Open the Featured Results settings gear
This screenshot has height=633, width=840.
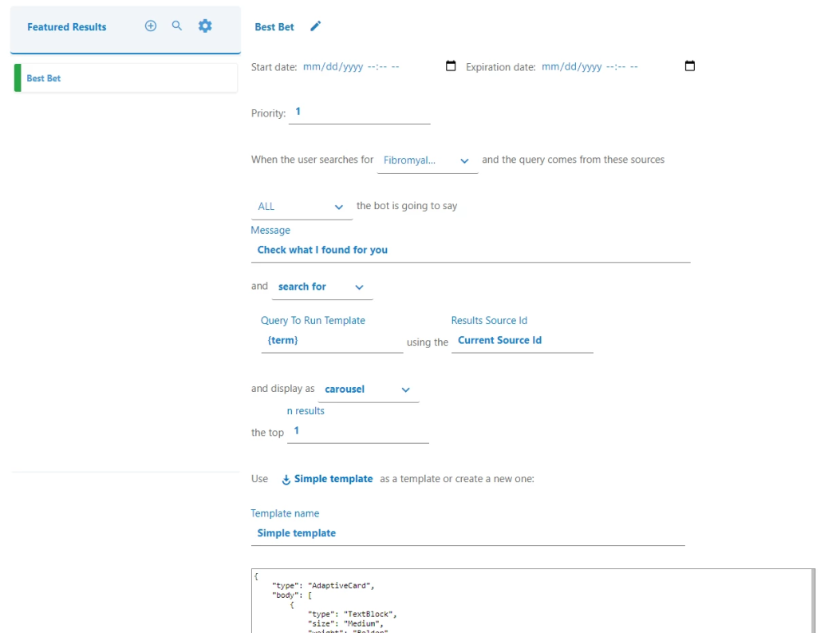point(205,26)
